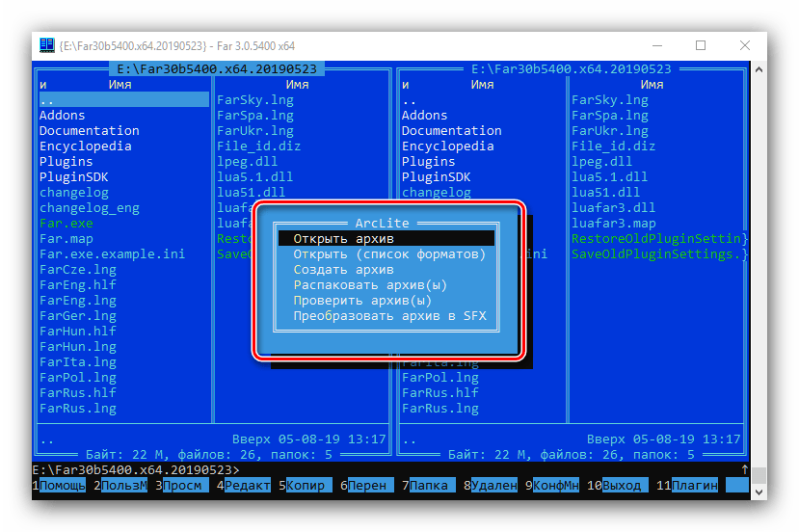Select FarPol.lng in right panel
The width and height of the screenshot is (799, 532).
[440, 377]
